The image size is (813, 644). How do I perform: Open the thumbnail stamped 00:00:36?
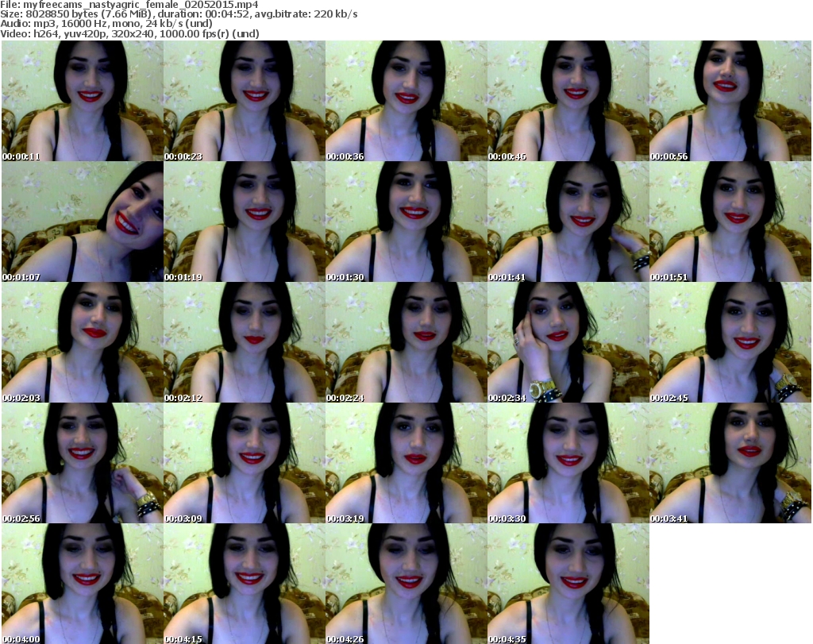pyautogui.click(x=406, y=101)
